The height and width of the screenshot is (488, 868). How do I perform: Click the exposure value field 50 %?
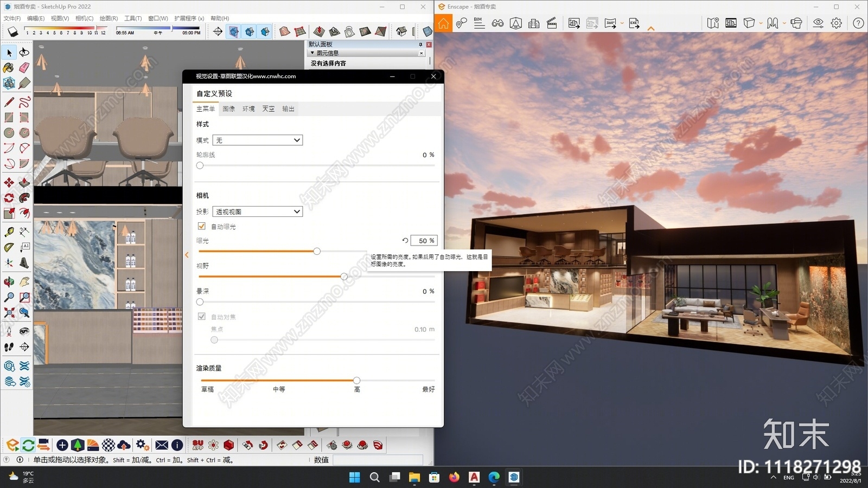(x=424, y=240)
